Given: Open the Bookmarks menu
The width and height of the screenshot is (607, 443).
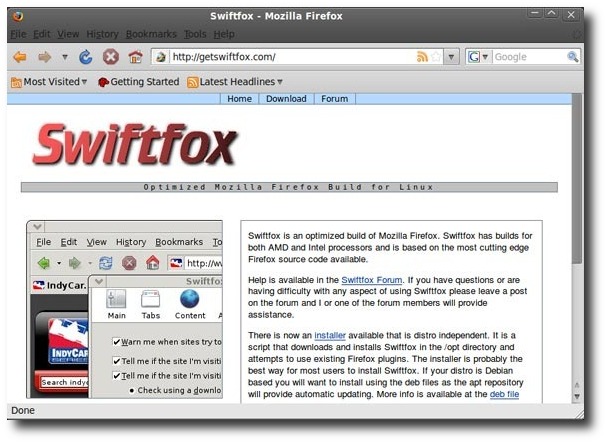Looking at the screenshot, I should (151, 34).
